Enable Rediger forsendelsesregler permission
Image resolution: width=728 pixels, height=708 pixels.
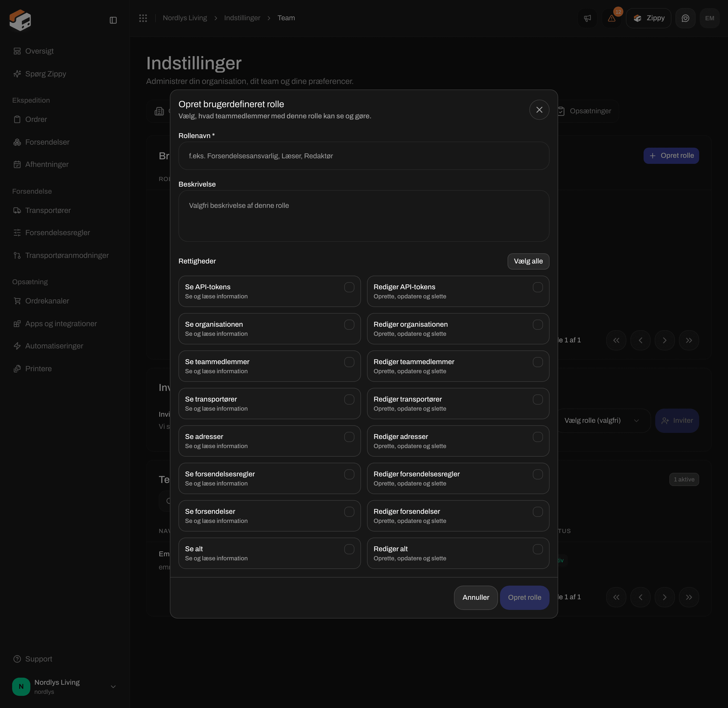tap(538, 474)
